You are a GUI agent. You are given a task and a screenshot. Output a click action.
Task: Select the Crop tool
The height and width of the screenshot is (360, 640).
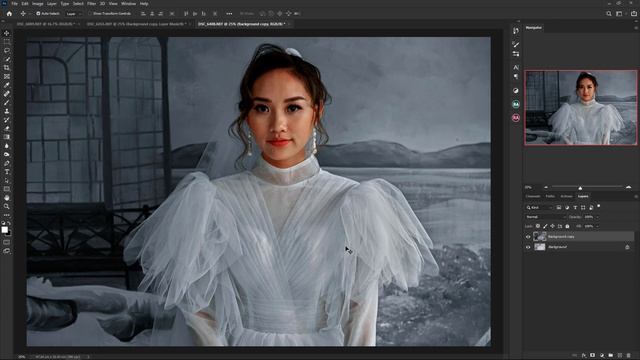[x=7, y=68]
